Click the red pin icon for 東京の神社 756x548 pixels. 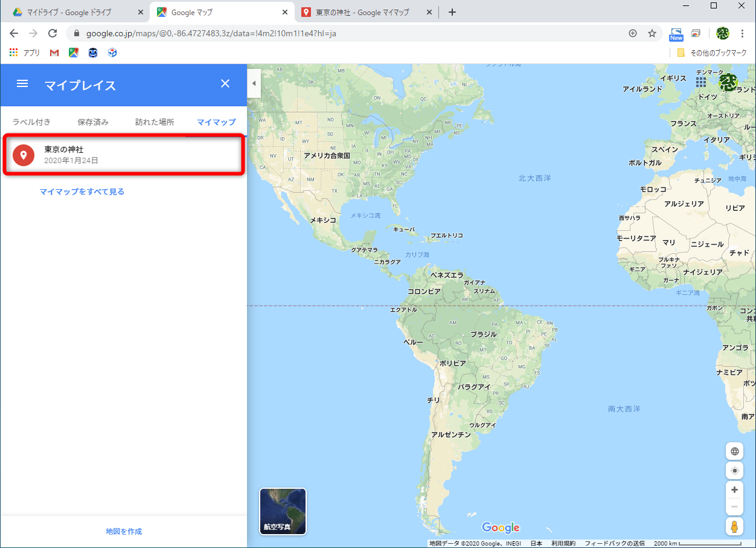coord(24,155)
